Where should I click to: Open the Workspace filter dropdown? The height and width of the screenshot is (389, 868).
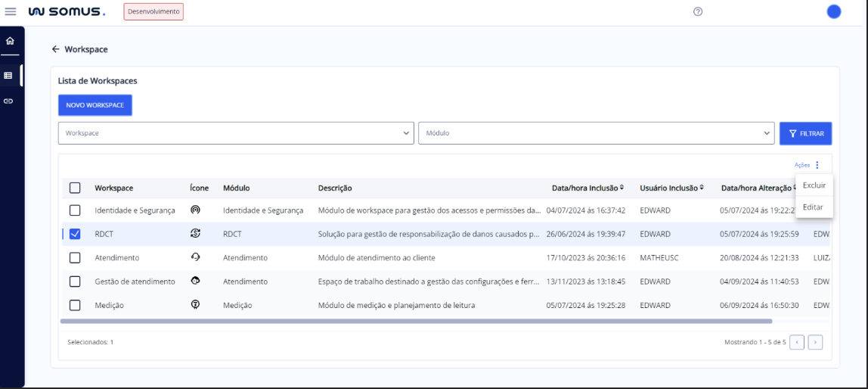236,133
